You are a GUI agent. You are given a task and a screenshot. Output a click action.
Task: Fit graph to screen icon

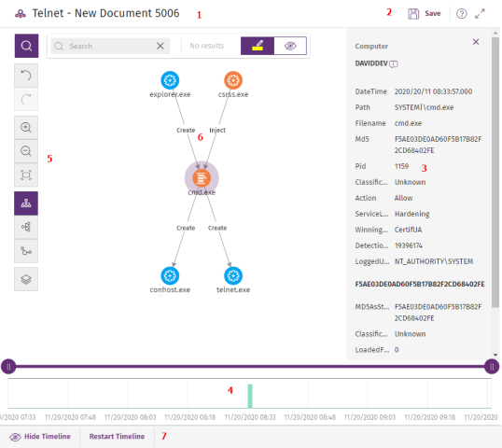click(26, 175)
